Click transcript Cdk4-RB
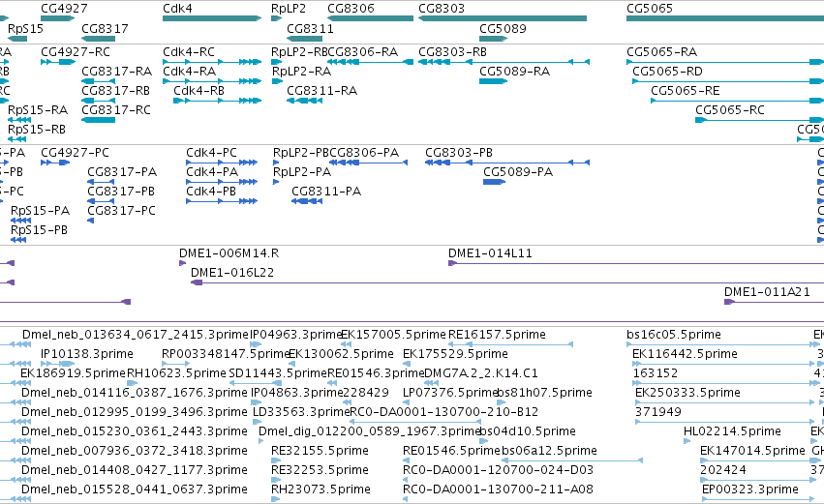The image size is (824, 504). [x=199, y=91]
